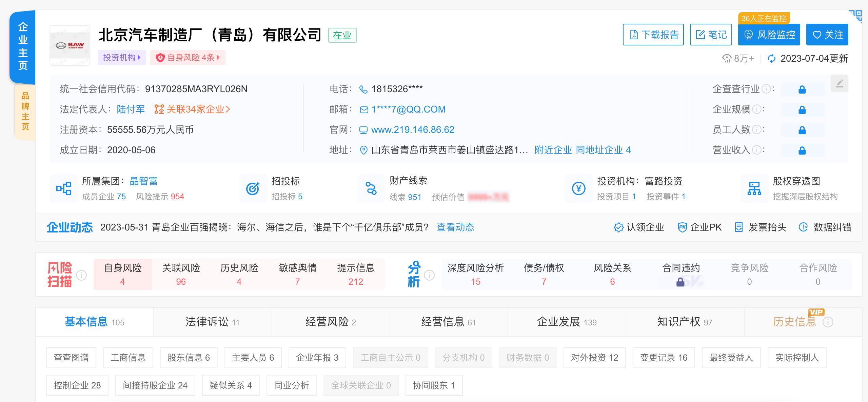
Task: Click info icon next to 历史信息 tab
Action: pos(828,322)
